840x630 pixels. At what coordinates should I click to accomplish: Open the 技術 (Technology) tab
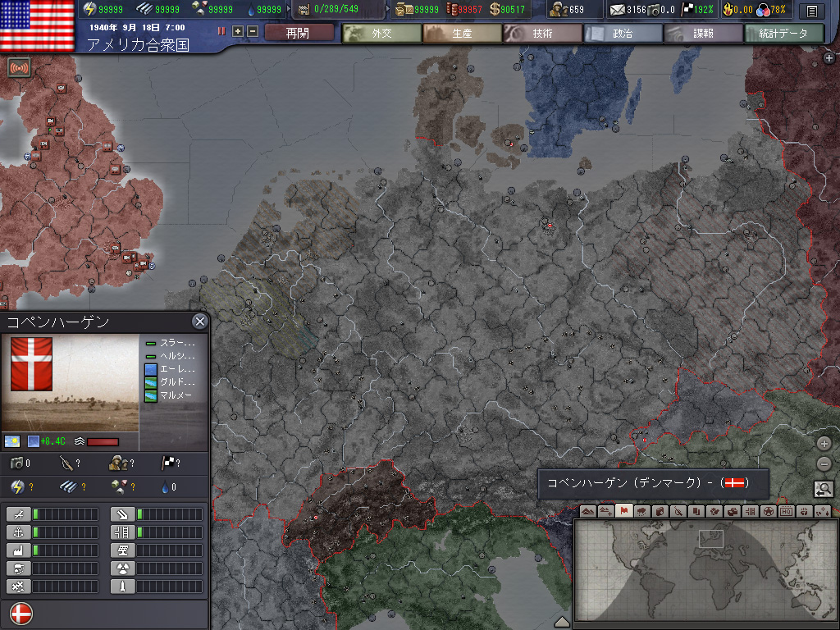pos(542,33)
